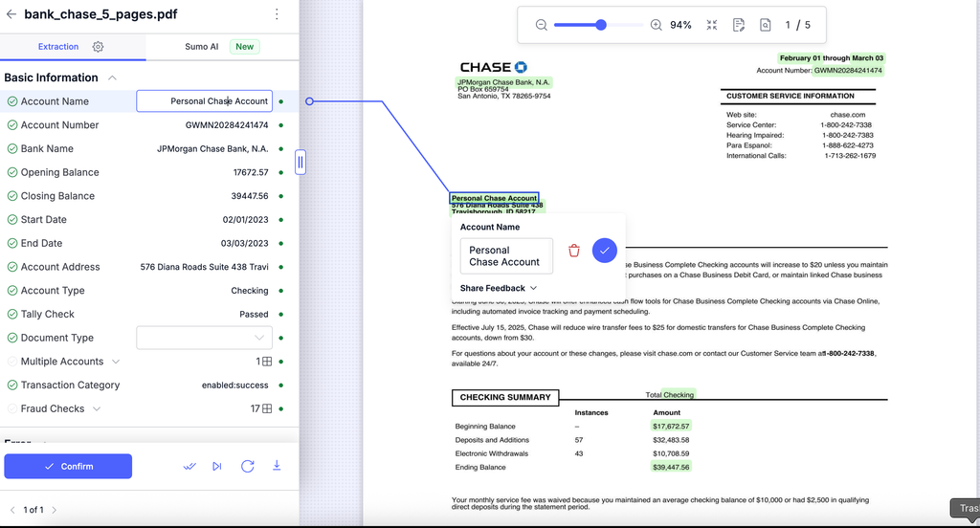Click the document edit notes icon
Image resolution: width=980 pixels, height=528 pixels.
(x=739, y=25)
